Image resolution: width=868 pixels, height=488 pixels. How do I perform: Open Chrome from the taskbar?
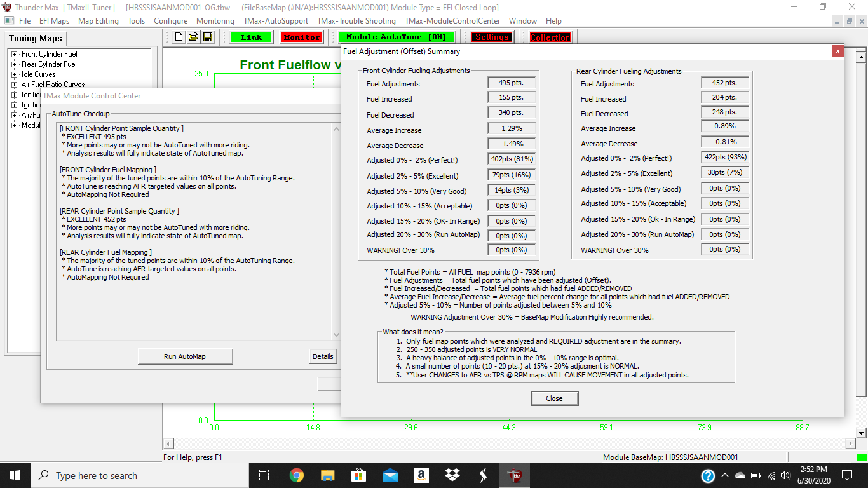click(x=297, y=475)
